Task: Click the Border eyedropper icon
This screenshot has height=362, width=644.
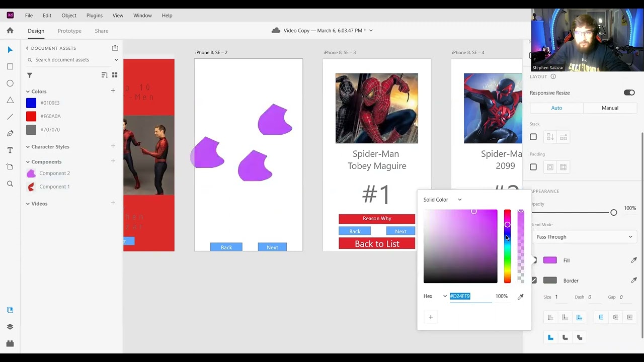Action: click(x=634, y=280)
